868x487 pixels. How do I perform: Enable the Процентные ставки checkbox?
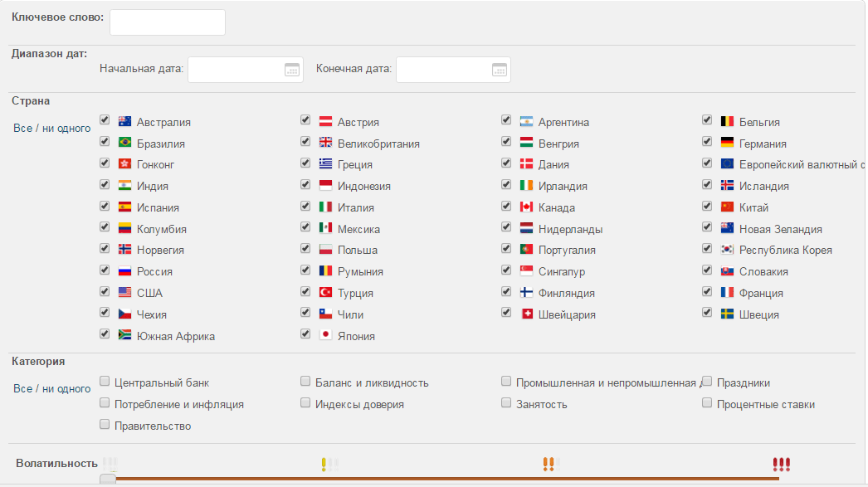tap(707, 402)
